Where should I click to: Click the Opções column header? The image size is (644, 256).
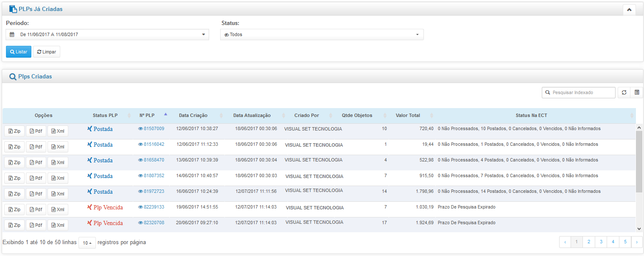pos(44,115)
